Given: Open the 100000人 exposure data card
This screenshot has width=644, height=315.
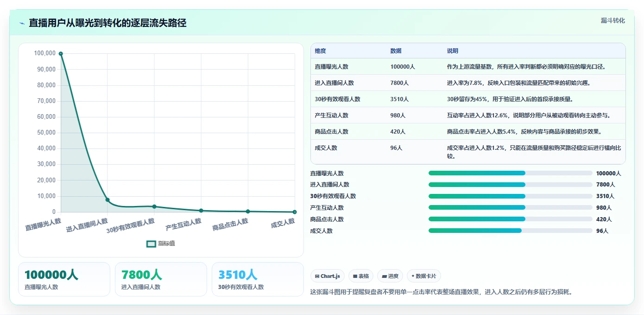Looking at the screenshot, I should click(x=64, y=279).
